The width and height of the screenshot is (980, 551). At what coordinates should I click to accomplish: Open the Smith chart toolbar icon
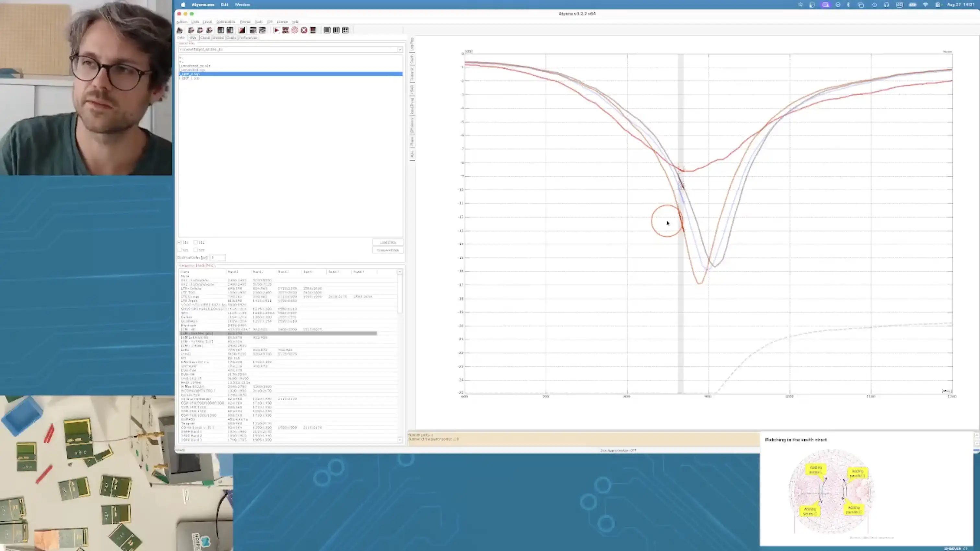click(x=295, y=30)
